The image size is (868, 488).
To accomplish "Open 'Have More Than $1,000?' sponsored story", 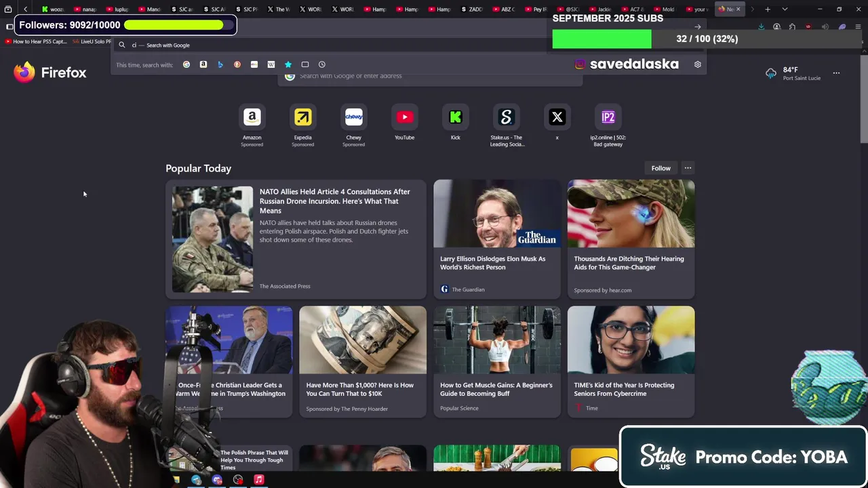I will point(363,361).
